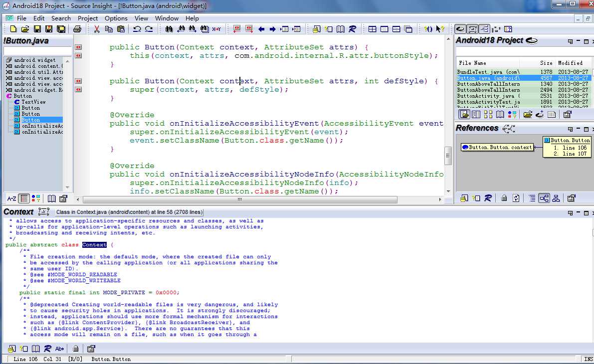Toggle the lock icon in Context window toolbar
Image resolution: width=594 pixels, height=364 pixels.
(x=76, y=349)
